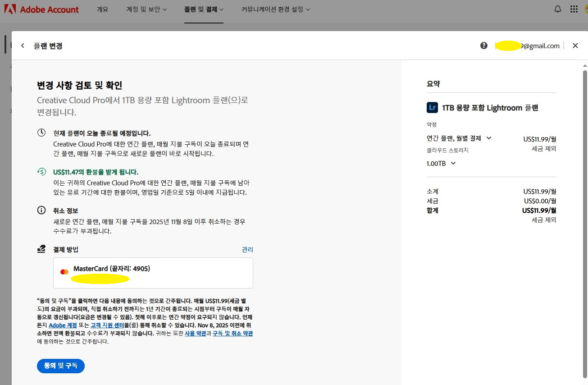The height and width of the screenshot is (385, 588).
Task: Go back with the arrow beside 플랜 변경
Action: (x=23, y=46)
